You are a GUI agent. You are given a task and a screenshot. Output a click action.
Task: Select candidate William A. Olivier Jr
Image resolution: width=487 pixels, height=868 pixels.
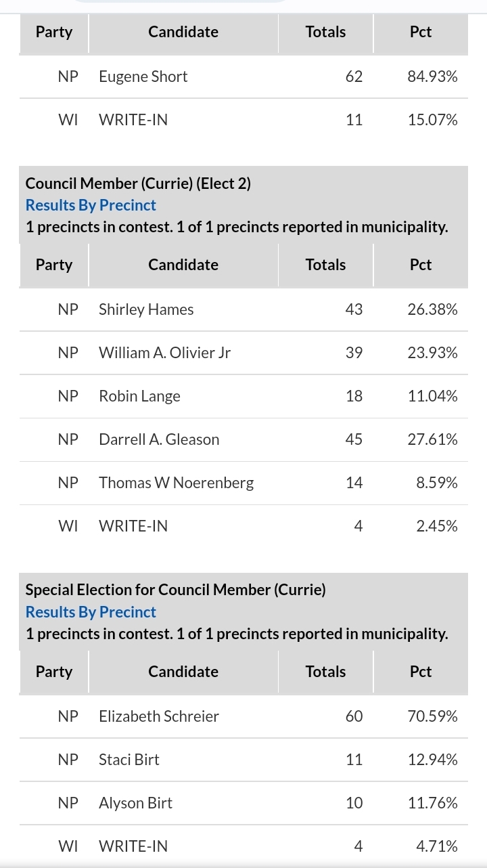click(x=166, y=353)
